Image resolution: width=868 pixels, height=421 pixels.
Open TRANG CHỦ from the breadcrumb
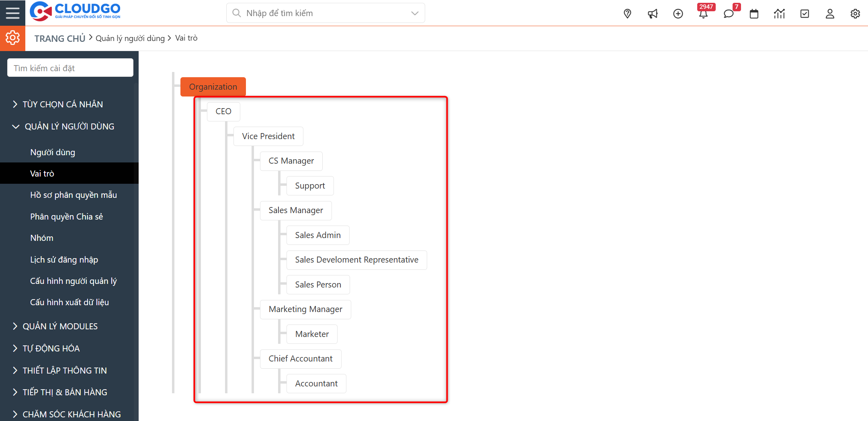[59, 38]
